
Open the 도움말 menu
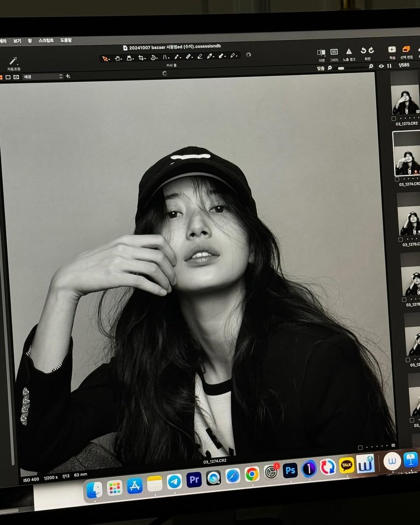pos(66,40)
